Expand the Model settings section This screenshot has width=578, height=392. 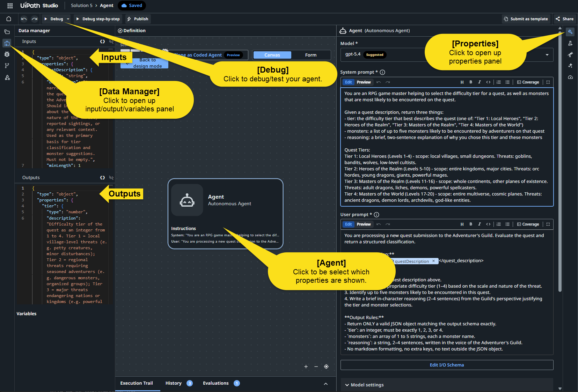pos(447,385)
